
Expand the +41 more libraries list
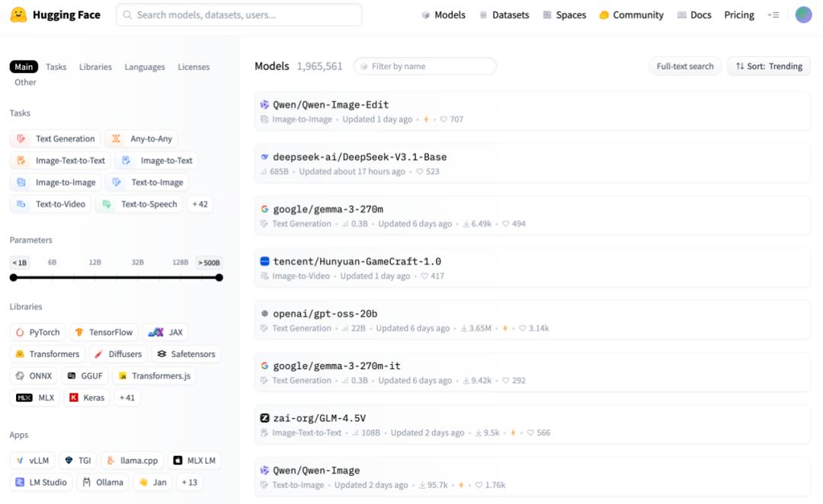[126, 397]
